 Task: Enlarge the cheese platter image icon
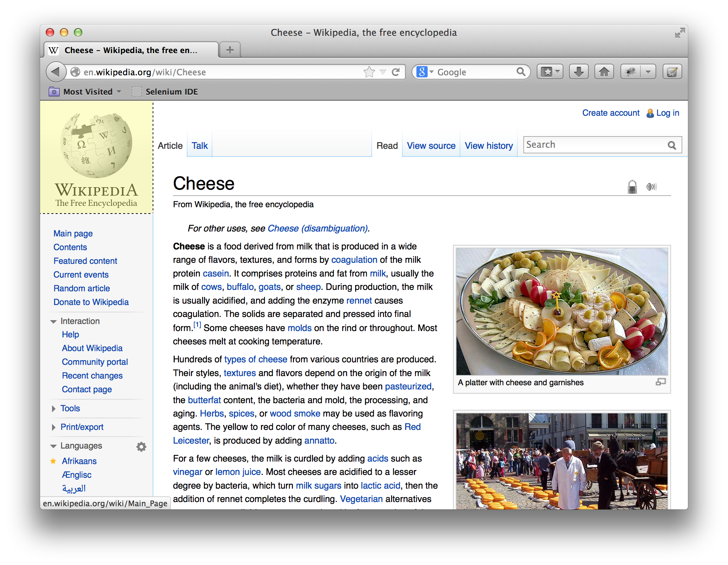click(x=660, y=382)
